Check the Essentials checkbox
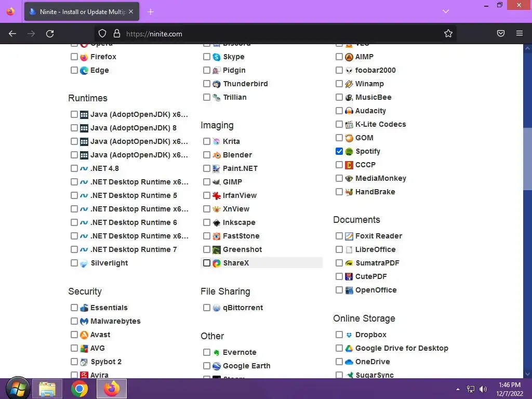Screen dimensions: 532x399 tap(74, 308)
